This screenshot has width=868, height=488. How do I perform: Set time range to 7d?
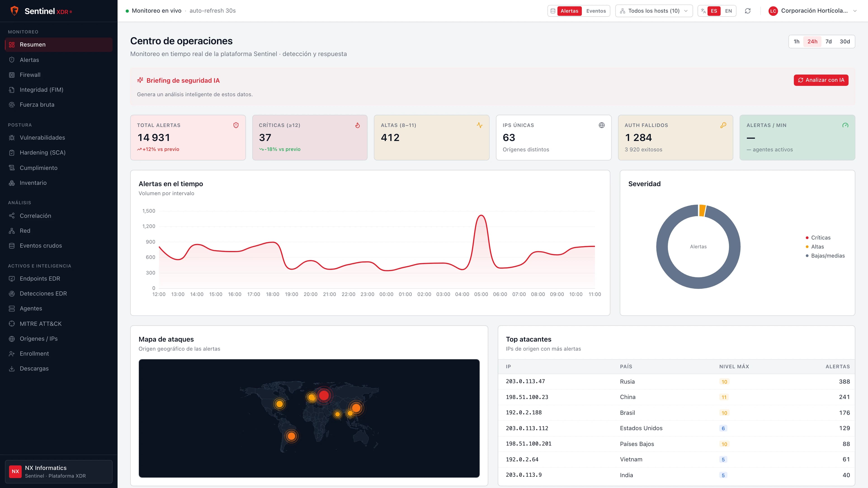[x=828, y=41]
